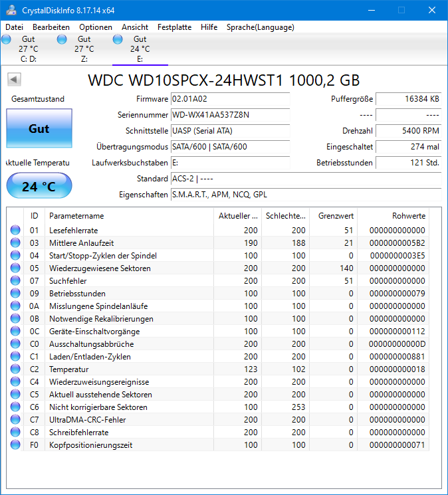Click status orb for Betriebsstunden row

15,293
